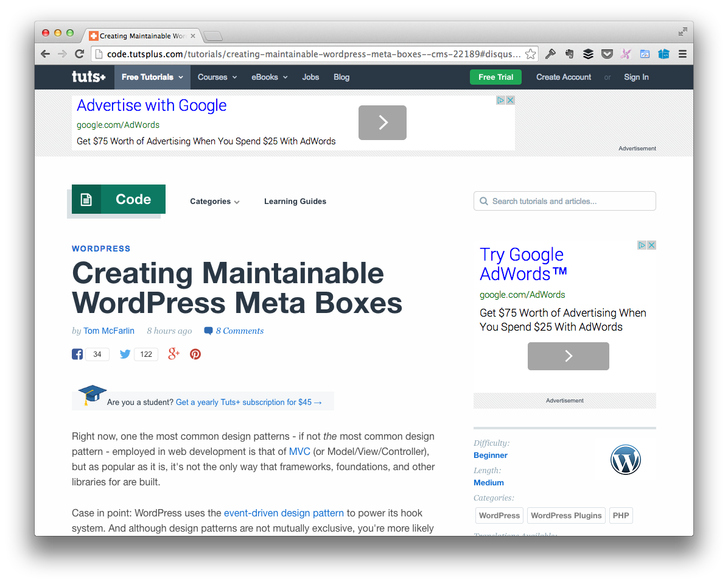Click the green Code section document icon
728x584 pixels.
pos(86,199)
